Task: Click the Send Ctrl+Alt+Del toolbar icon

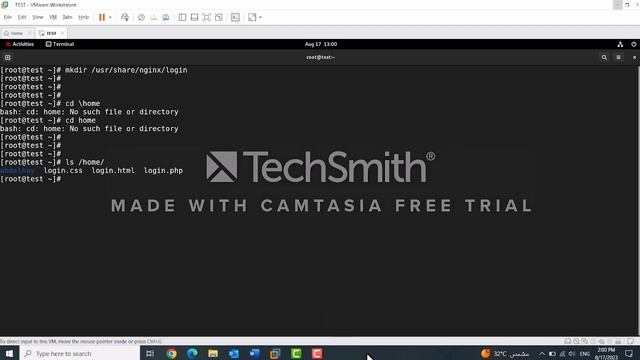Action: point(125,17)
